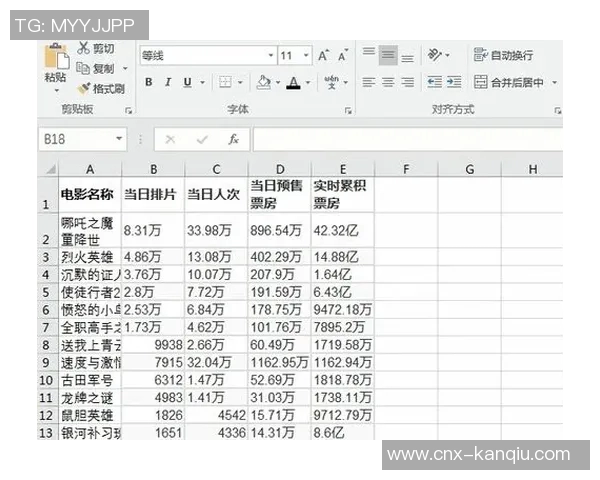Decrease indent
Viewport: 600px width, 480px height.
pos(435,82)
